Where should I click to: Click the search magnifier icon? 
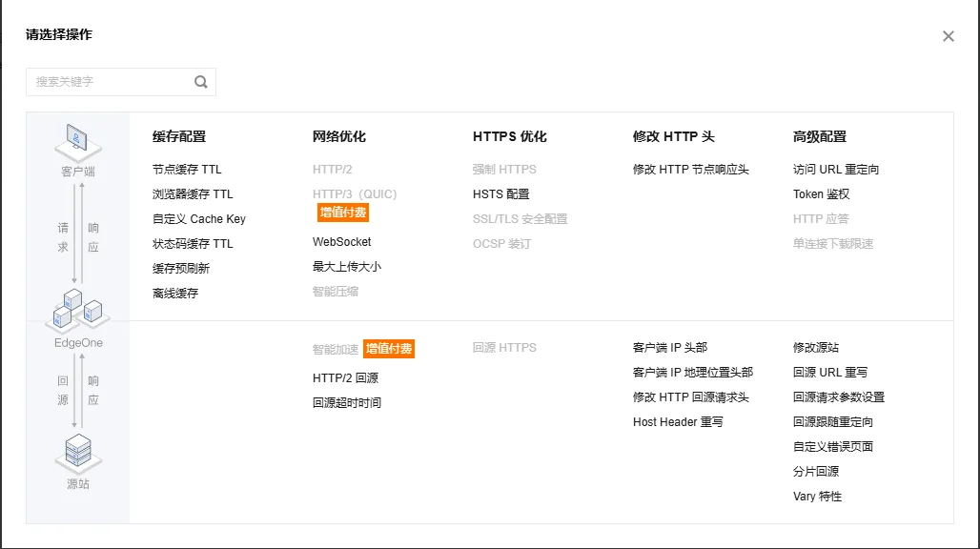click(x=201, y=82)
